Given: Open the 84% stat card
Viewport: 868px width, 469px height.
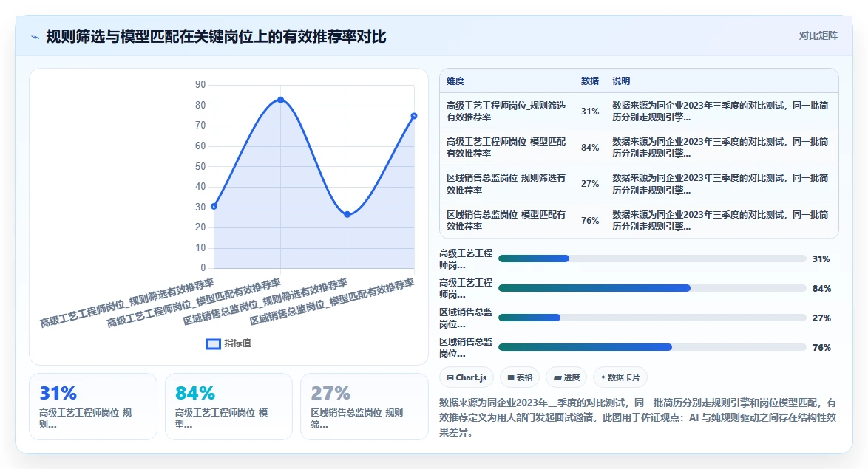Looking at the screenshot, I should pos(228,406).
